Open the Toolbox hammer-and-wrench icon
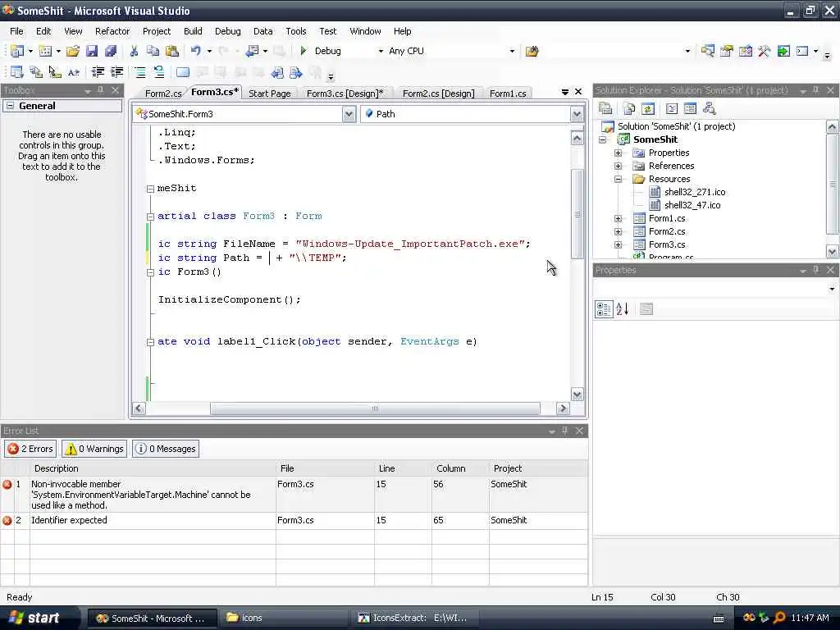Viewport: 840px width, 630px height. point(764,51)
